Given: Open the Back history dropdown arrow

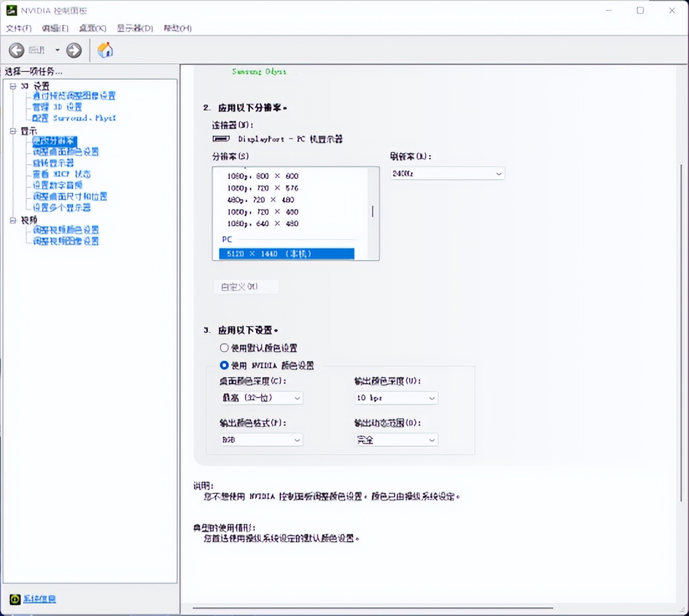Looking at the screenshot, I should tap(58, 50).
